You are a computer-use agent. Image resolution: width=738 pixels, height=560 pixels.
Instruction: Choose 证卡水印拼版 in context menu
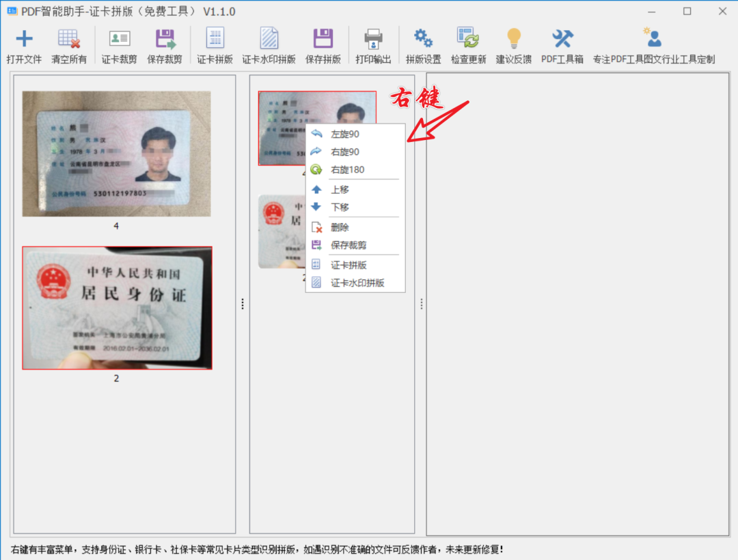357,283
